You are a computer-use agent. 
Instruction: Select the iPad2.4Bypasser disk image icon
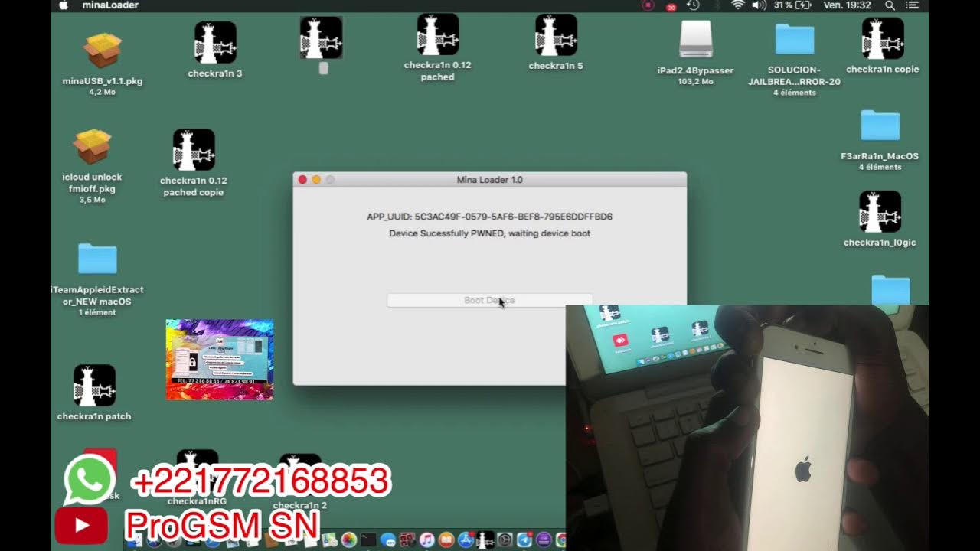point(696,40)
